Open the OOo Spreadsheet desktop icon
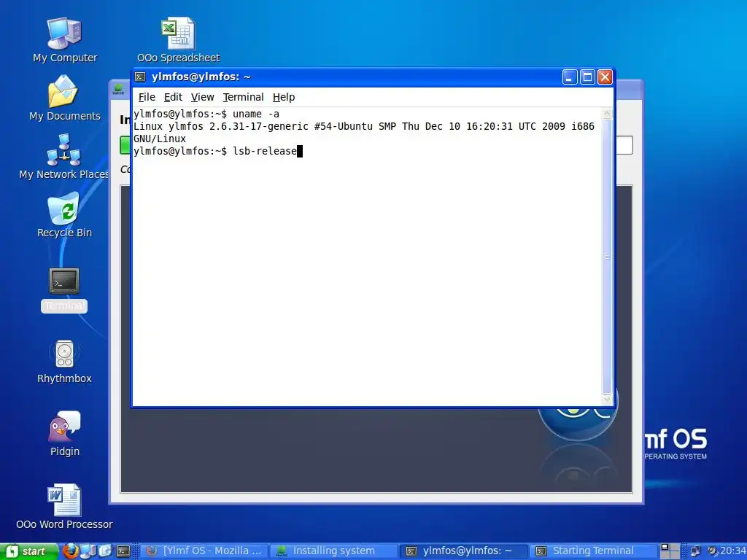Image resolution: width=747 pixels, height=560 pixels. (x=178, y=40)
